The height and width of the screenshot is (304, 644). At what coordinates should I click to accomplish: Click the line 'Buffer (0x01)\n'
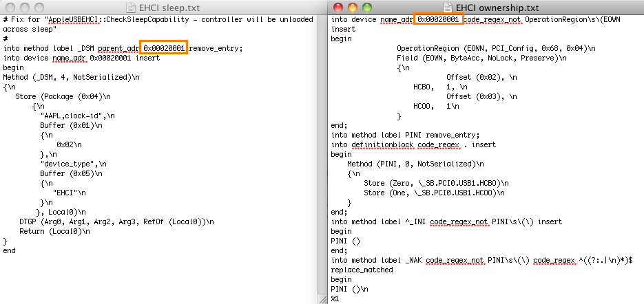71,126
